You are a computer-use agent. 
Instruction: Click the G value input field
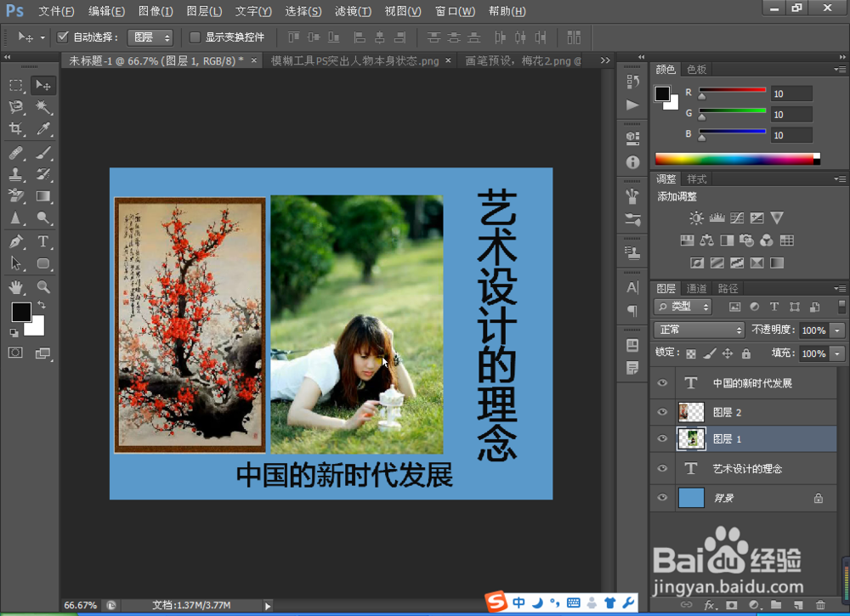pos(791,115)
